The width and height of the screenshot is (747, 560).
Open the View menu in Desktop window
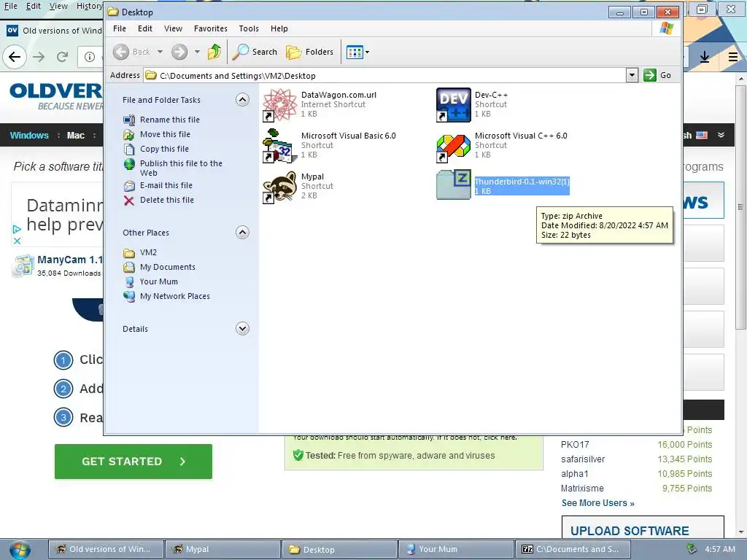(173, 28)
